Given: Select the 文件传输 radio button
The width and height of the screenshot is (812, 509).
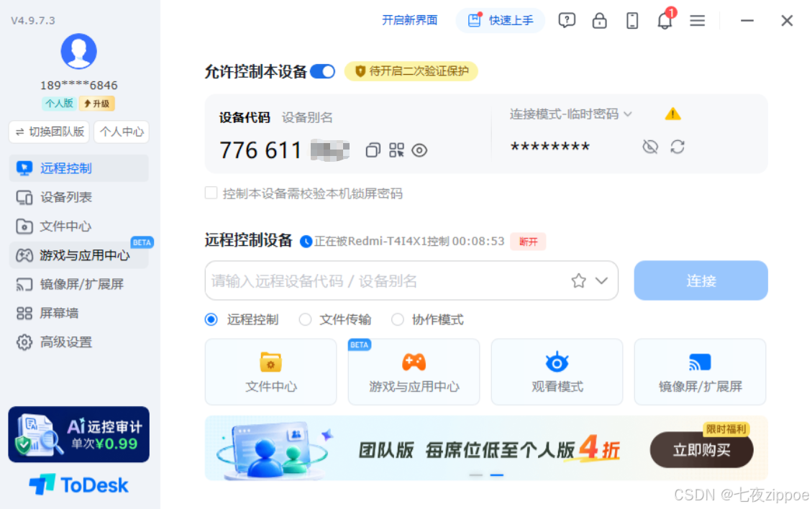Looking at the screenshot, I should click(x=305, y=319).
